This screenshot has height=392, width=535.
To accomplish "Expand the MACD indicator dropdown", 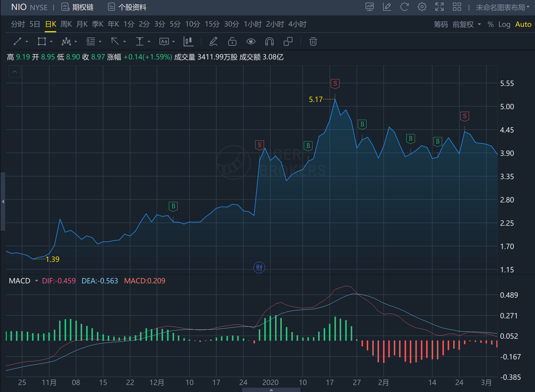I will pos(36,281).
